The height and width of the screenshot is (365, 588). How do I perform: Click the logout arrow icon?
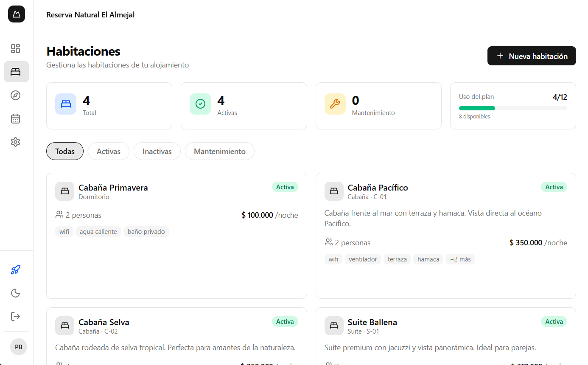[x=16, y=316]
